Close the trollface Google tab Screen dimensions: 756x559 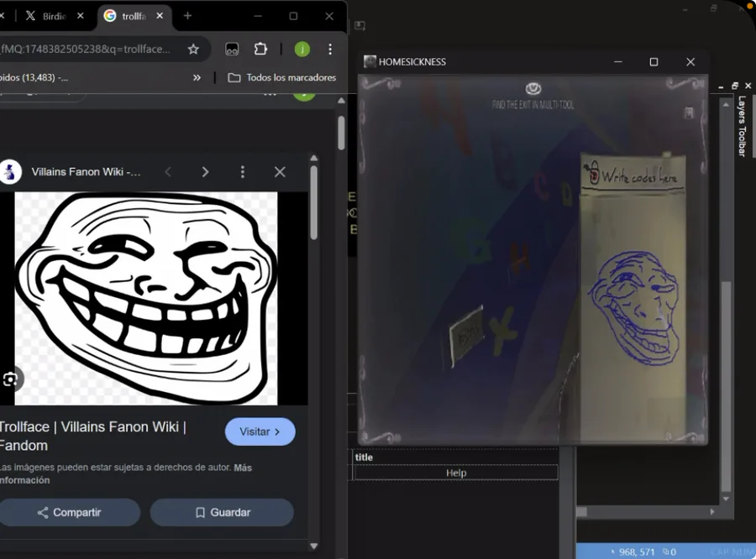point(160,16)
